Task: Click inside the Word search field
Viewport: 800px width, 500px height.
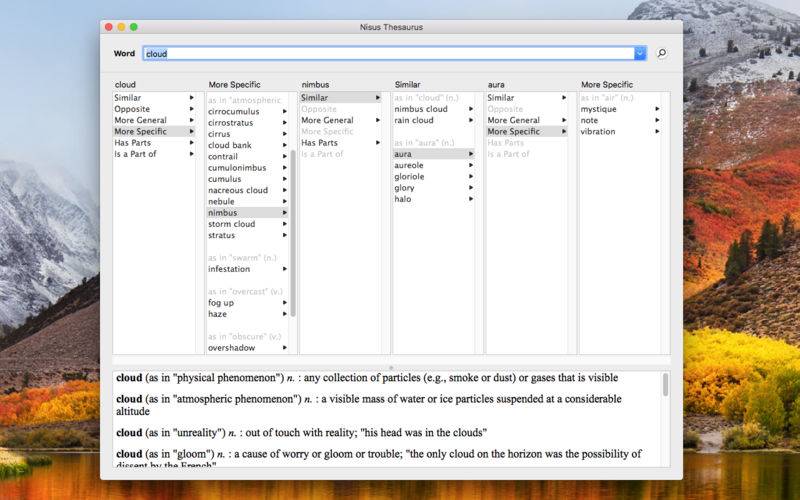Action: 389,53
